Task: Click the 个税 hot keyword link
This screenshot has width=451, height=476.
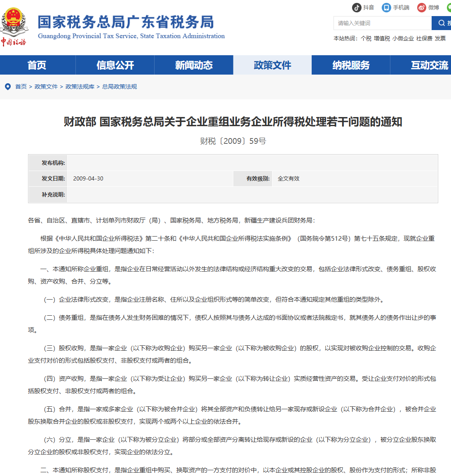Action: (x=366, y=38)
